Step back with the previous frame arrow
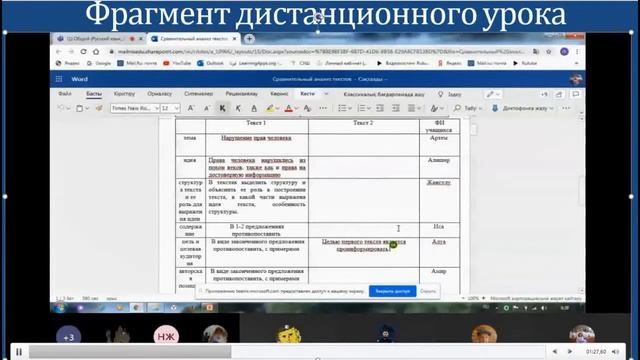Screen dimensions: 640x360 coord(555,351)
